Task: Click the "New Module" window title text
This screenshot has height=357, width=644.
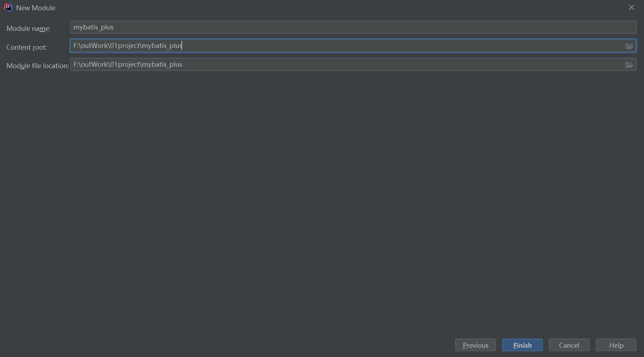Action: pyautogui.click(x=36, y=8)
